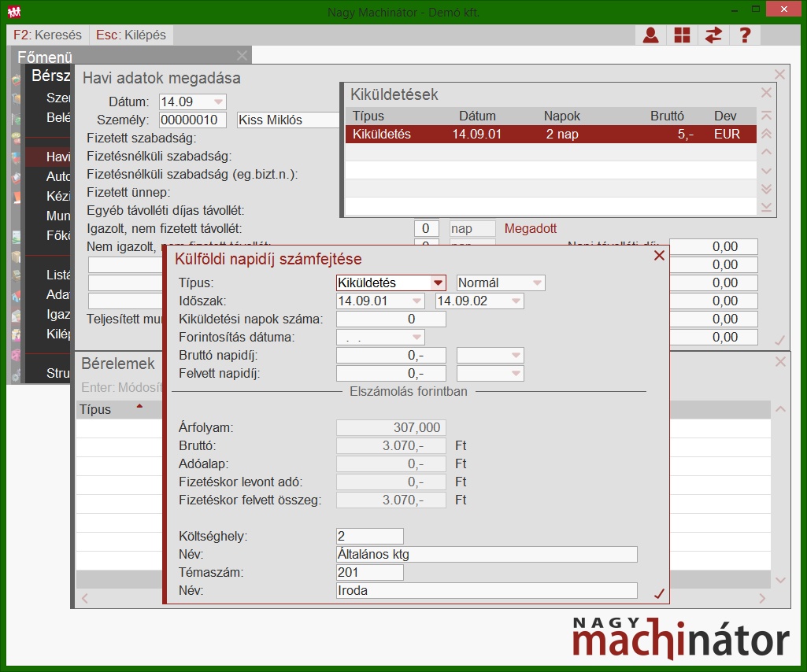
Task: Click Igazolt nem fizetett távollét nap field
Action: pyautogui.click(x=472, y=228)
